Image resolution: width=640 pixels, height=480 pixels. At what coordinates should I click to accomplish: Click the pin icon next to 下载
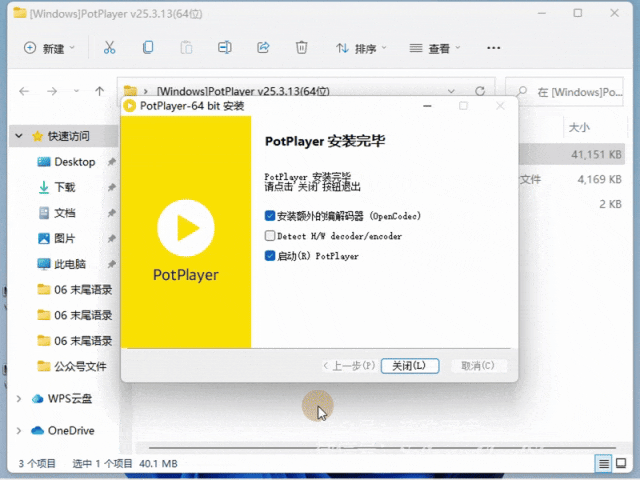[111, 187]
